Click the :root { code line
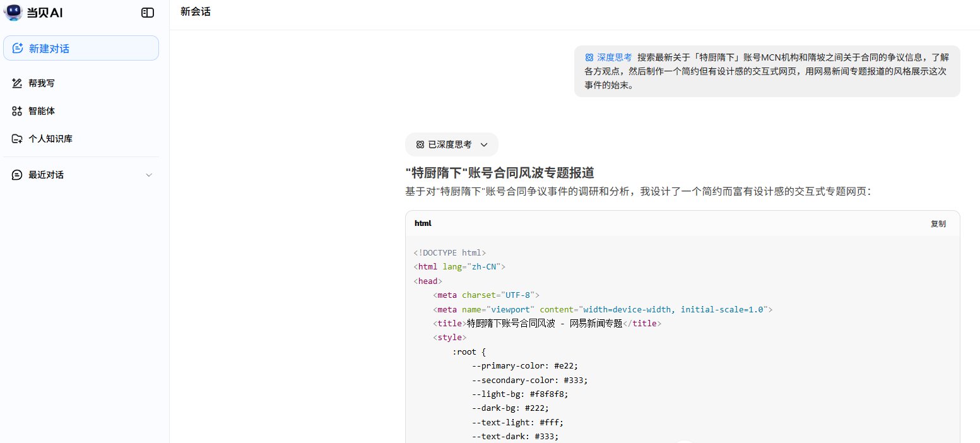980x443 pixels. [x=469, y=351]
